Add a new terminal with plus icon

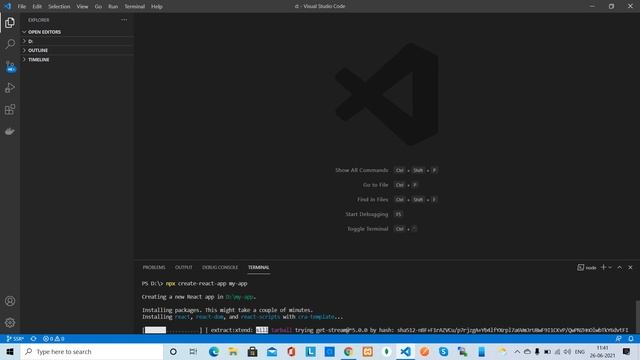click(x=603, y=267)
